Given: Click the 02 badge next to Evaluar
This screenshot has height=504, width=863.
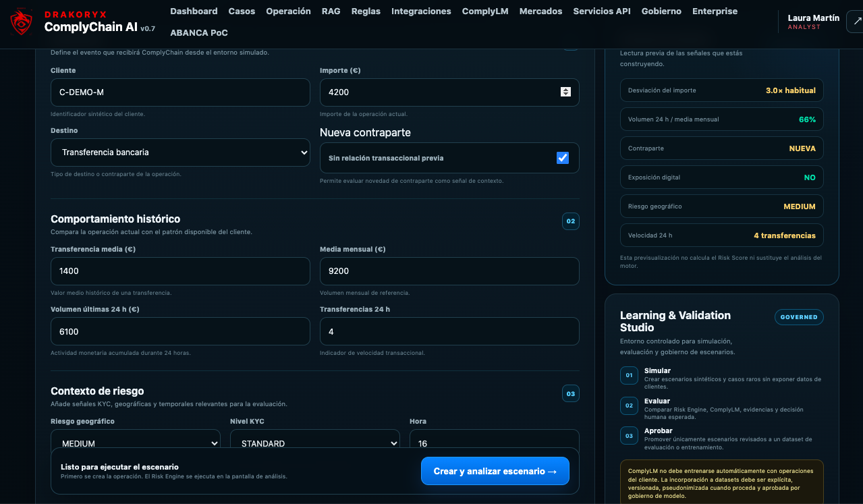Looking at the screenshot, I should tap(629, 405).
